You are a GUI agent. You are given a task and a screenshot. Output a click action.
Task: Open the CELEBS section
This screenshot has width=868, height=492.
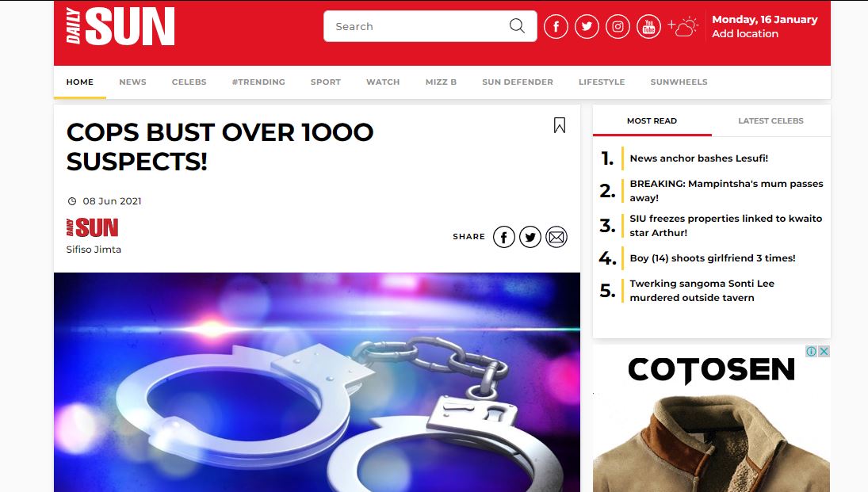(x=189, y=82)
